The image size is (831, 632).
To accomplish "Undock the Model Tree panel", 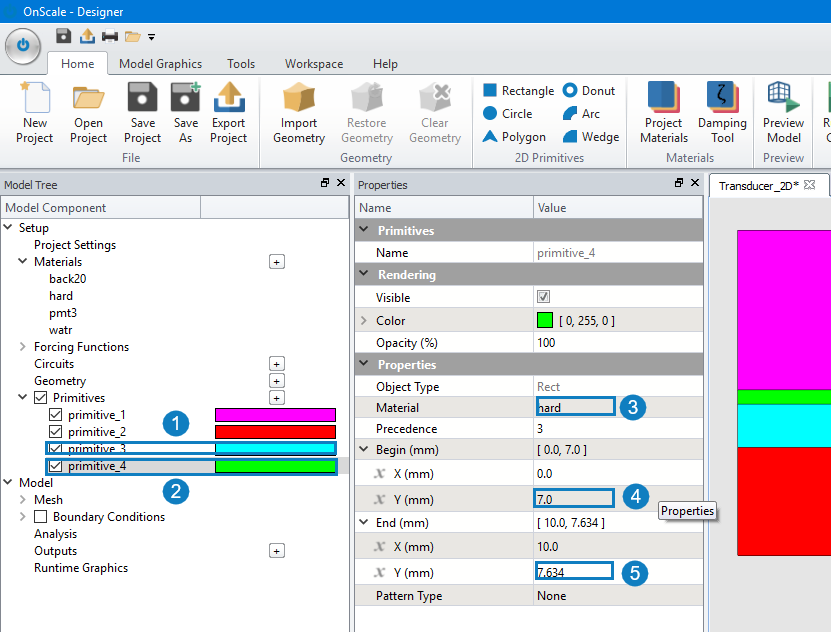I will pos(325,183).
